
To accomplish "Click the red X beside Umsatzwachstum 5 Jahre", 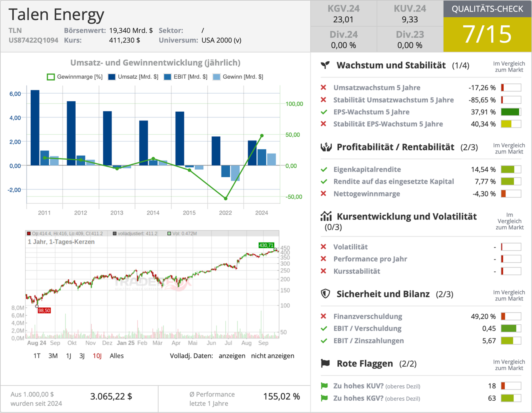I will pos(324,88).
